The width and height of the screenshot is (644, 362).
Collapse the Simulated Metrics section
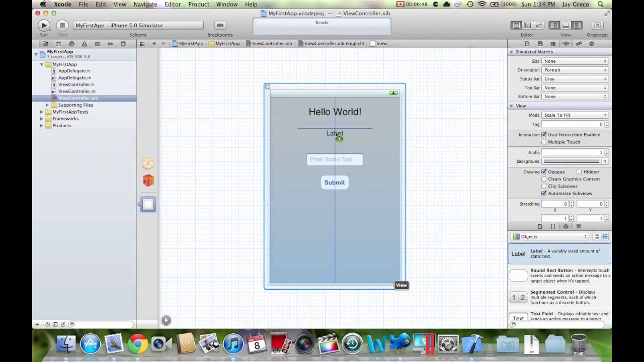point(511,52)
